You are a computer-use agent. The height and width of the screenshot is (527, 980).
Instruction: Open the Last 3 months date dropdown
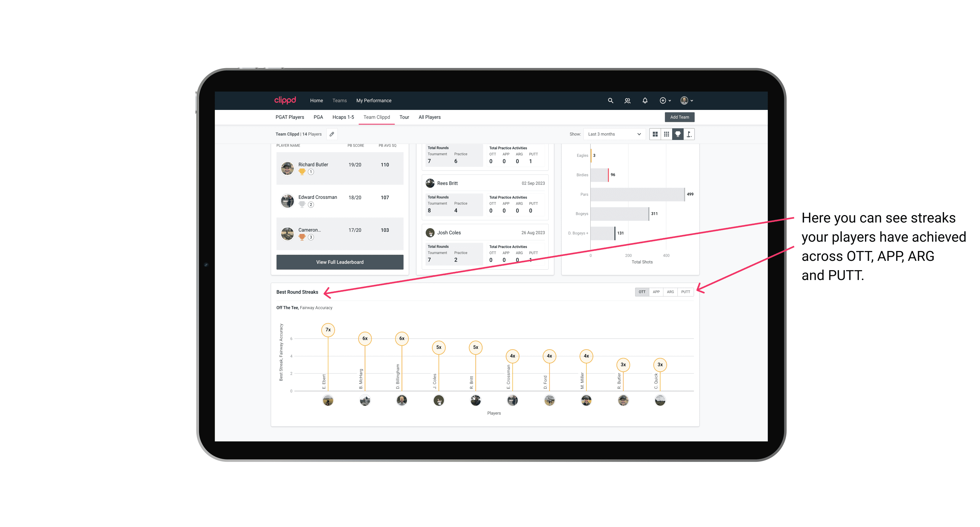click(x=613, y=134)
